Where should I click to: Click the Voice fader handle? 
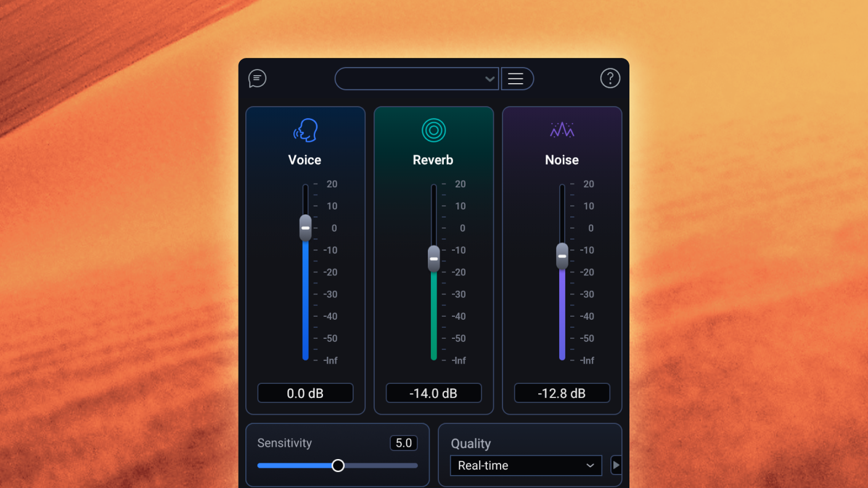coord(305,228)
